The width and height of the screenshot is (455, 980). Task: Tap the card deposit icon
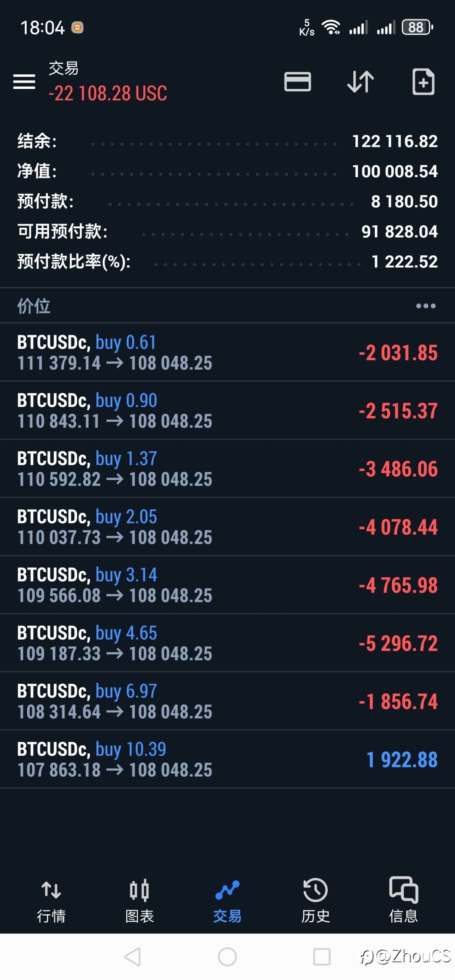pos(297,82)
